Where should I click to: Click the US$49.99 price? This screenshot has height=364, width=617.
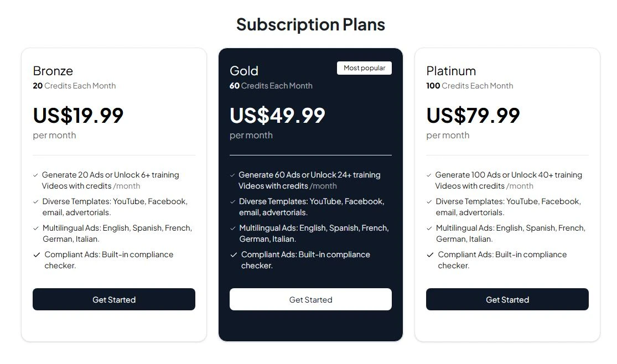(x=277, y=115)
